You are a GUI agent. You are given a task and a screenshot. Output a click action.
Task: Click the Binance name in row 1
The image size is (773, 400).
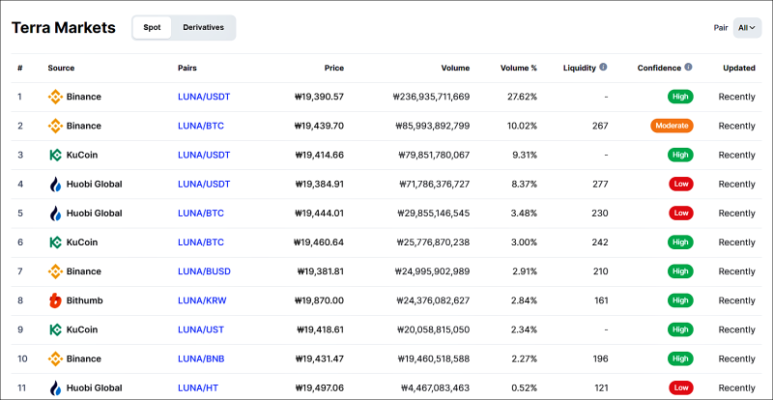click(x=84, y=97)
